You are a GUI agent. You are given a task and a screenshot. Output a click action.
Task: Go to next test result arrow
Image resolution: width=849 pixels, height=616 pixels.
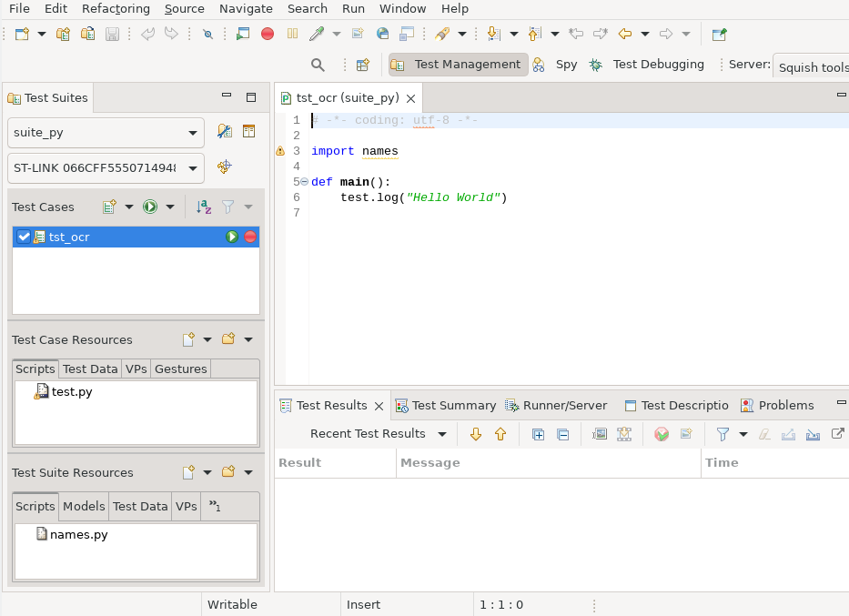pos(475,434)
